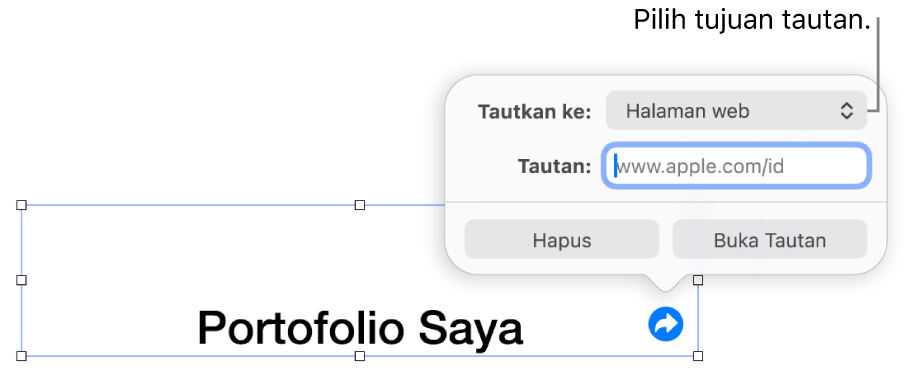Click the bottom-left selection handle
The width and height of the screenshot is (907, 378).
21,355
